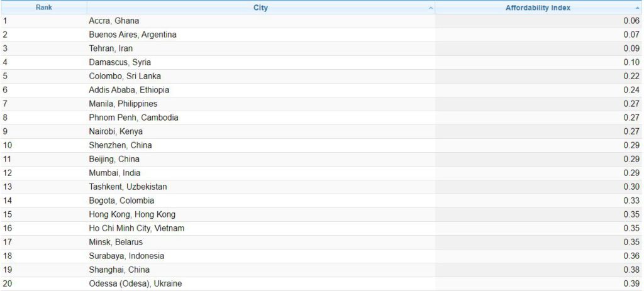The image size is (644, 291).
Task: Click rank number 16 in the Vietnam row
Action: [x=8, y=228]
